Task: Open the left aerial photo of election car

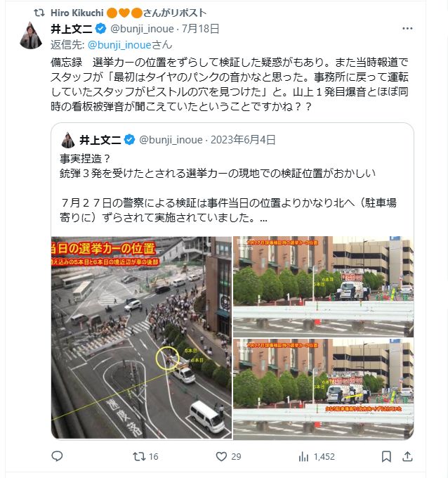Action: pos(141,337)
